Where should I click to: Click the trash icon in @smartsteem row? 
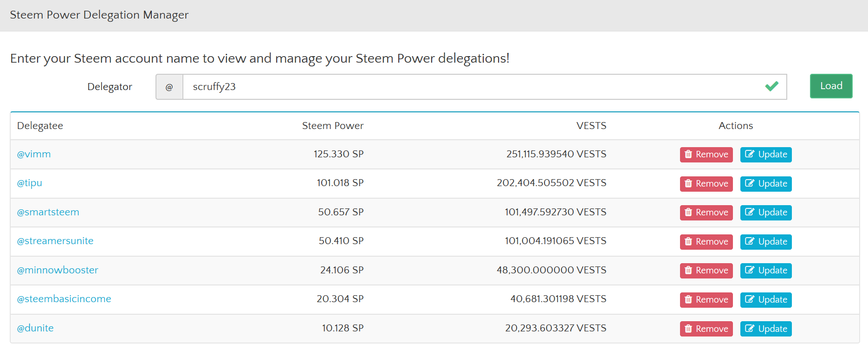688,212
